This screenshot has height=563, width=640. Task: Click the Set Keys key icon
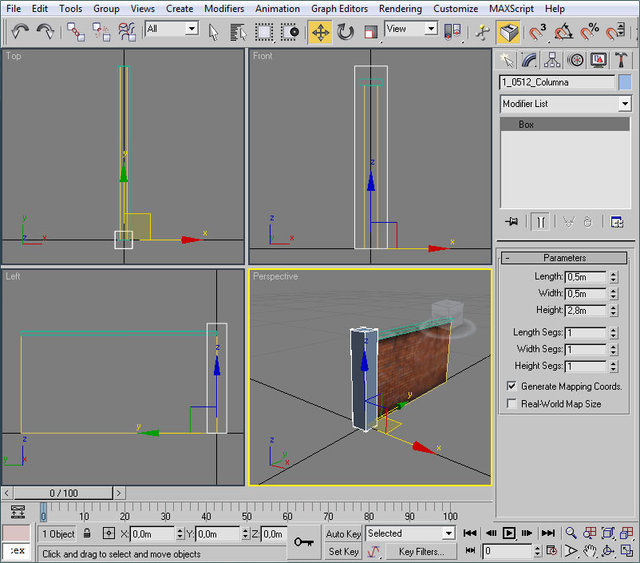304,542
